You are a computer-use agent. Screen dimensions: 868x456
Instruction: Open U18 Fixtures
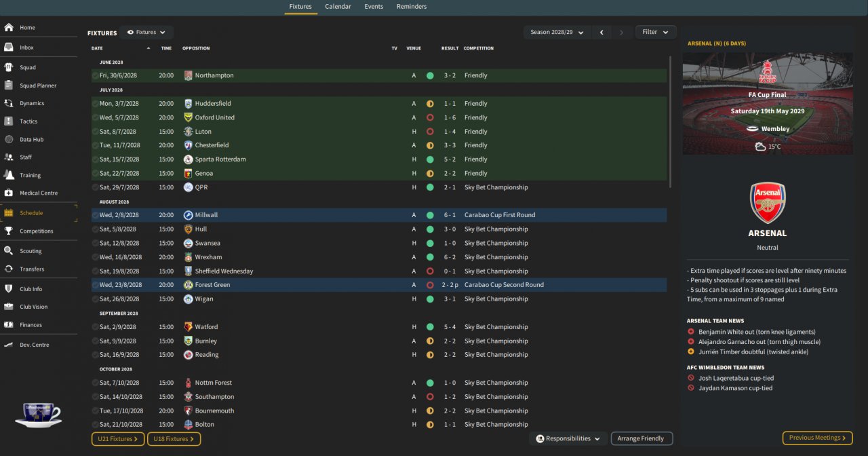[174, 439]
